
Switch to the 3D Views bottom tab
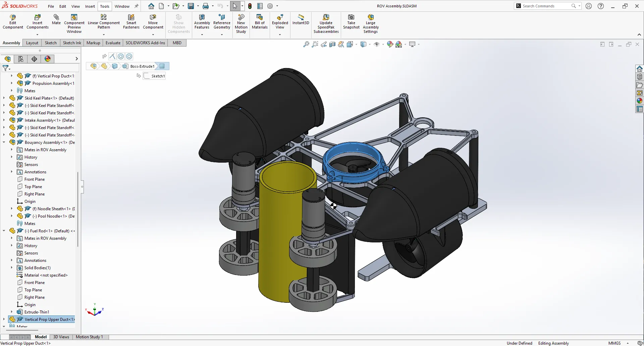click(61, 337)
